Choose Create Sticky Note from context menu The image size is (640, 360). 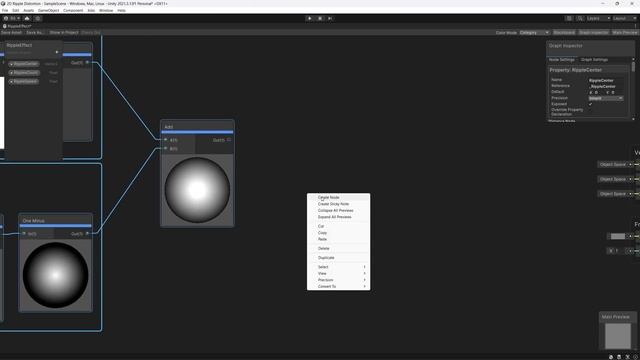[338, 204]
